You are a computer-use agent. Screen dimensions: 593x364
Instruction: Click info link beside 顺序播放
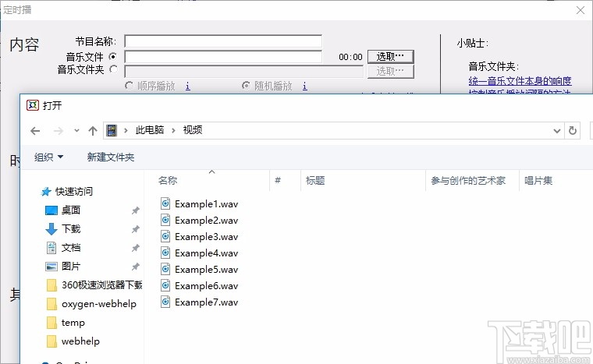187,87
